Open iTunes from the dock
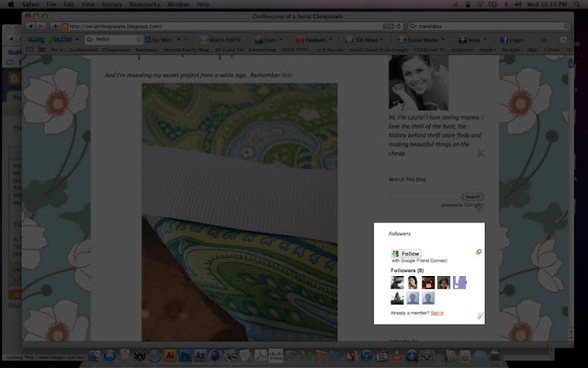The width and height of the screenshot is (588, 368). coord(367,355)
